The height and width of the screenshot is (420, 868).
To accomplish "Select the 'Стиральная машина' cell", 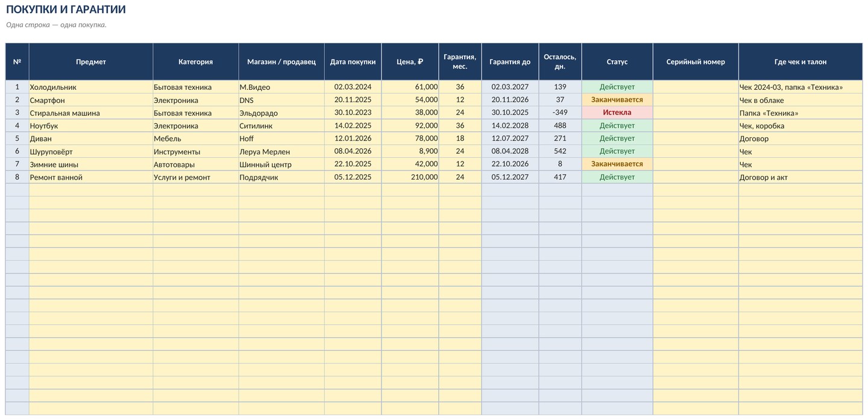I will coord(91,113).
